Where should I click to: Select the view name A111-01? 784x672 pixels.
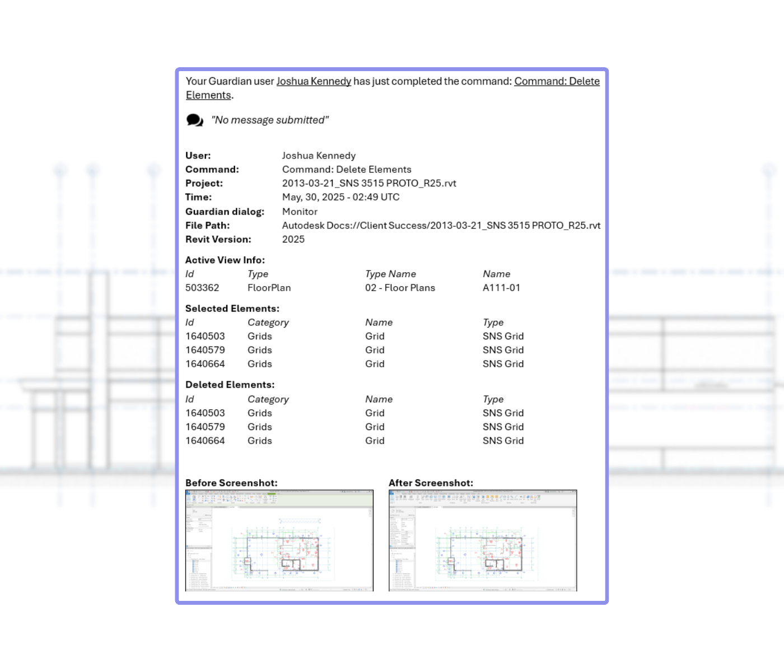(x=501, y=288)
